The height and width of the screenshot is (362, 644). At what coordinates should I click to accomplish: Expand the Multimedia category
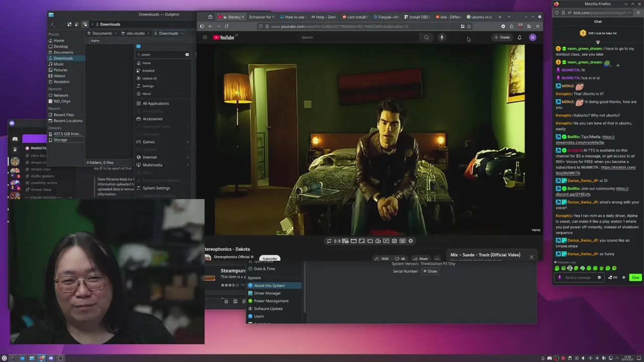click(x=164, y=165)
